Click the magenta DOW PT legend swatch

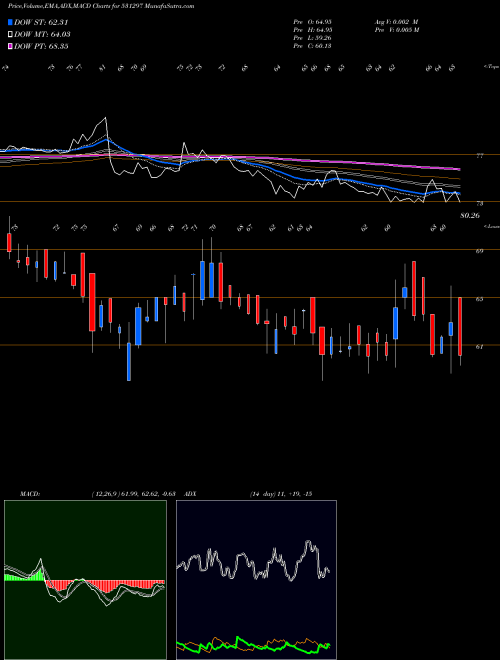coord(11,46)
